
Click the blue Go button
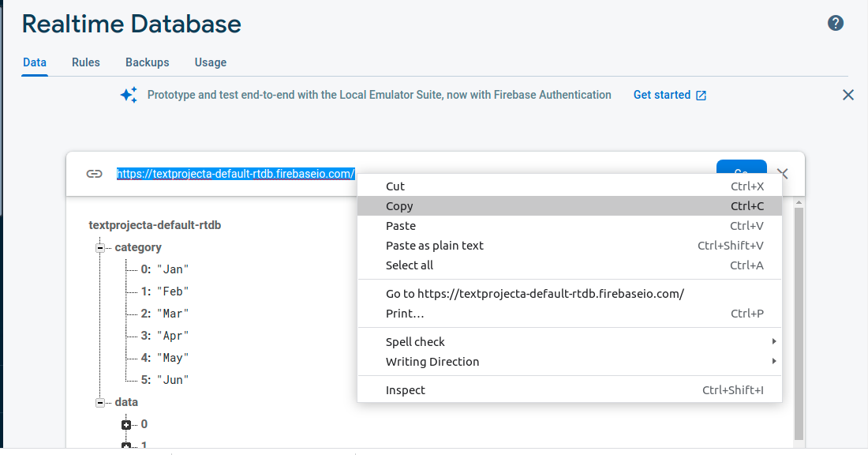(741, 167)
